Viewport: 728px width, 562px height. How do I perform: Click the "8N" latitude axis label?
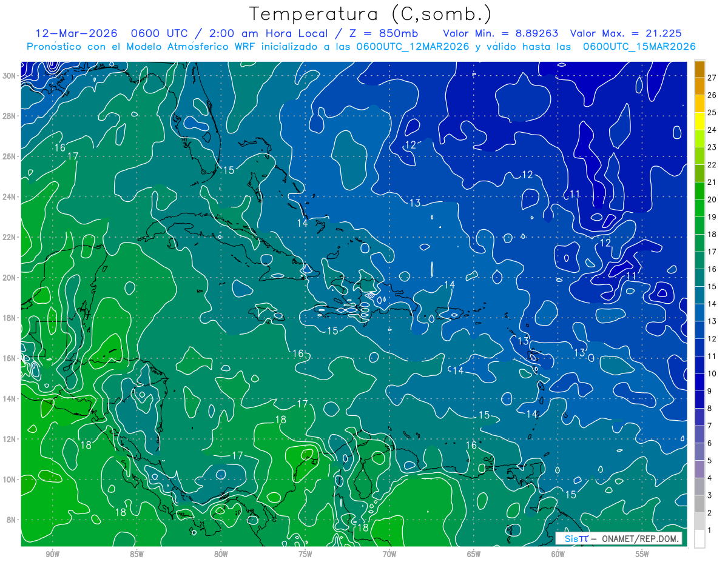11,520
